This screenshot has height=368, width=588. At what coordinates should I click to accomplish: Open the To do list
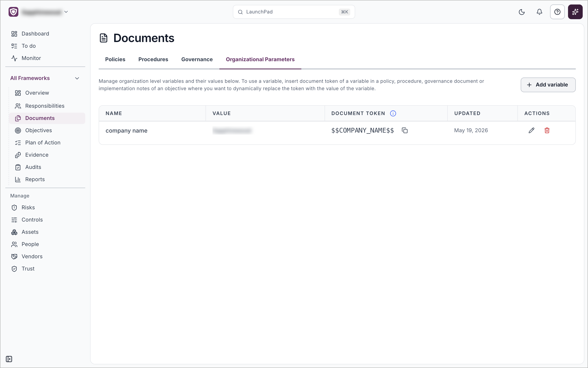click(x=45, y=46)
